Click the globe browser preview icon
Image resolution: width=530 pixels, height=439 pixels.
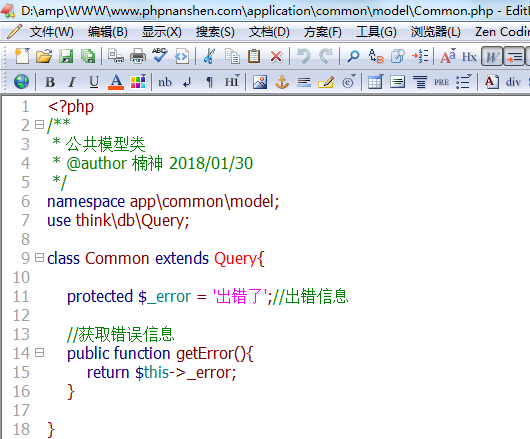pos(21,82)
